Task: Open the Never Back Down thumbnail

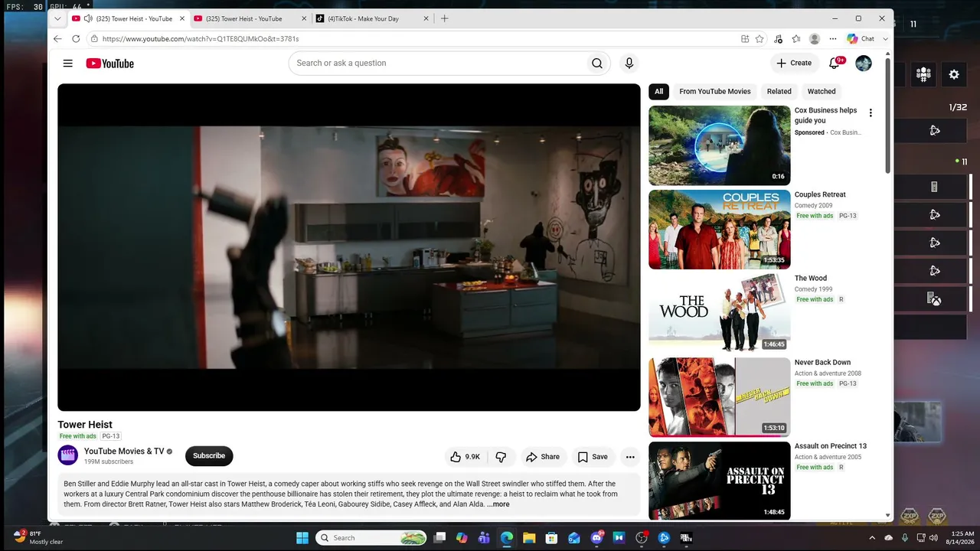Action: coord(720,397)
